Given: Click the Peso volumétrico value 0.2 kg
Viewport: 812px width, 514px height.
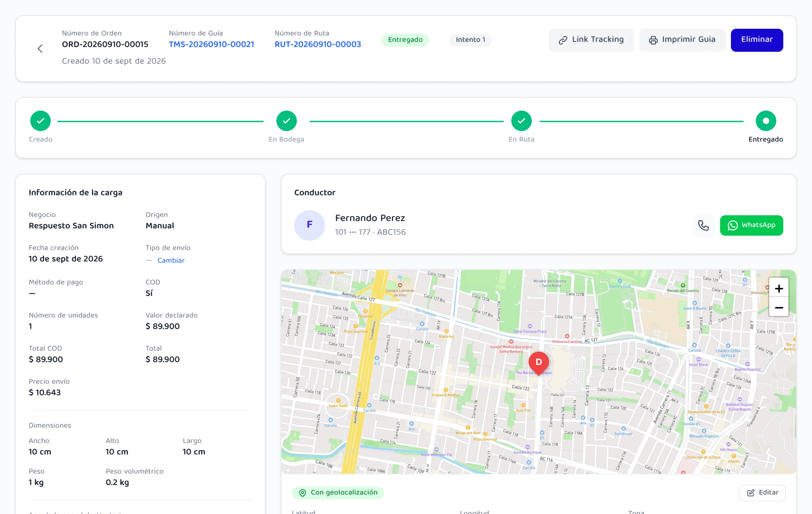Looking at the screenshot, I should (118, 482).
